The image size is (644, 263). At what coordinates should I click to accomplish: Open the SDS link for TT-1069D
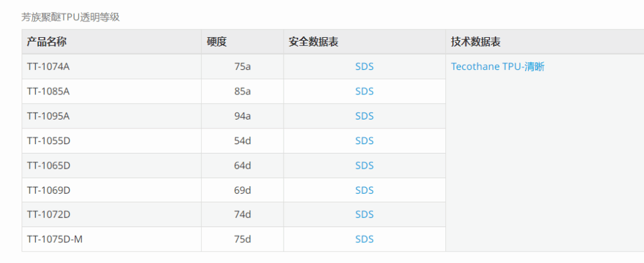tap(364, 190)
